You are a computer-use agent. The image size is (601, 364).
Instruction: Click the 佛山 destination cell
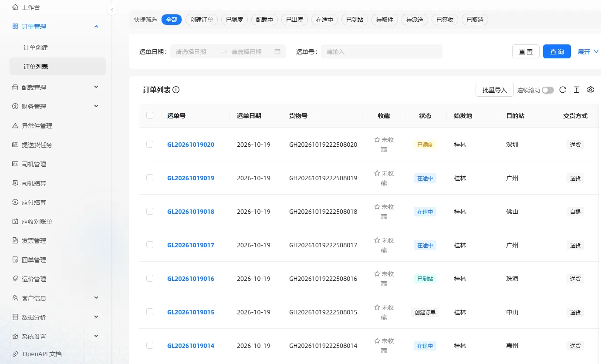coord(512,212)
